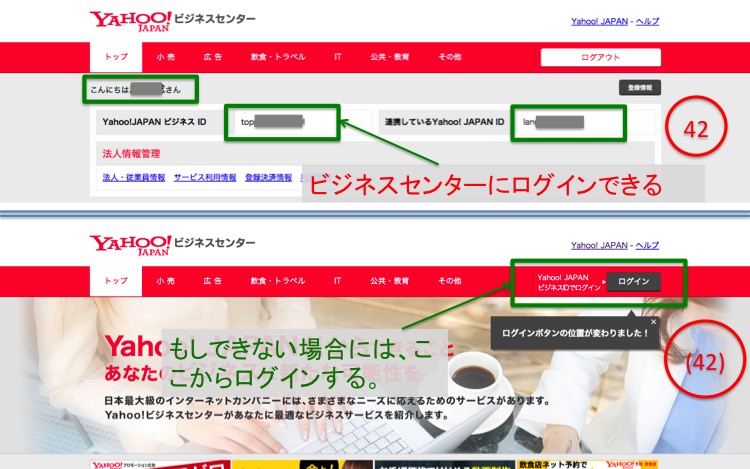The image size is (750, 469).
Task: Open IT tab in upper navigation bar
Action: pos(338,57)
